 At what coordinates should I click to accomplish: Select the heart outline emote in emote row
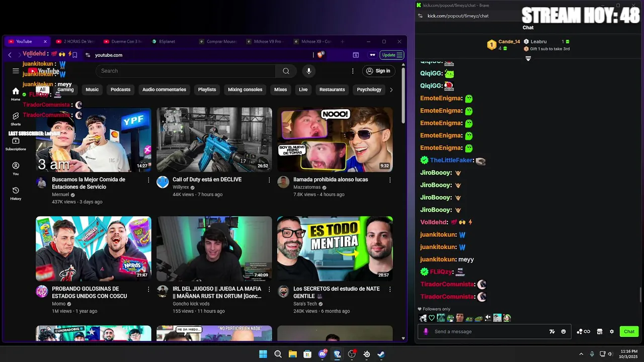pos(431,318)
